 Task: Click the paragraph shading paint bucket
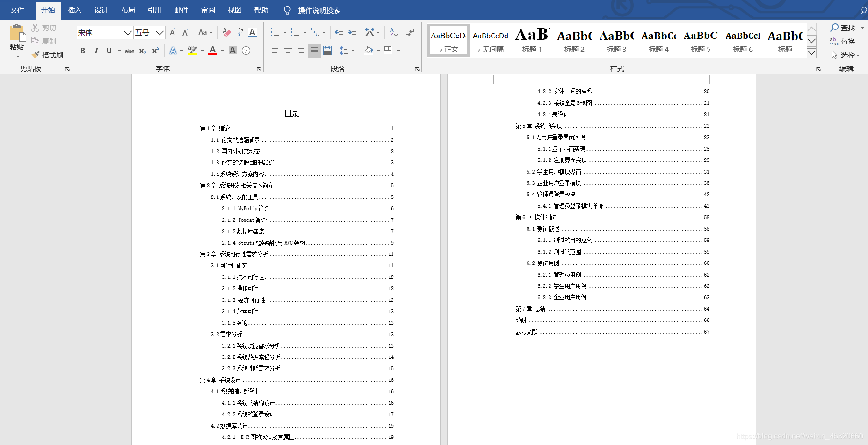click(x=369, y=51)
